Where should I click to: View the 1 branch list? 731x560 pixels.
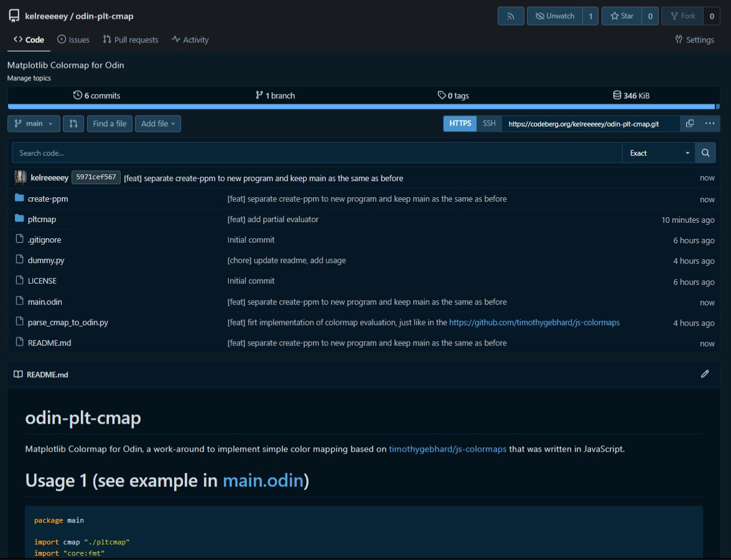(275, 96)
